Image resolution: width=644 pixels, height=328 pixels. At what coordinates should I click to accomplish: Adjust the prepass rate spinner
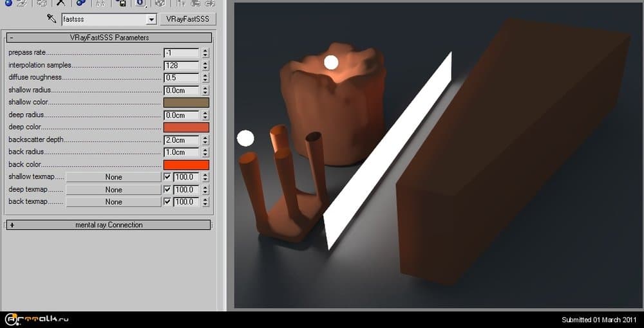pyautogui.click(x=205, y=53)
